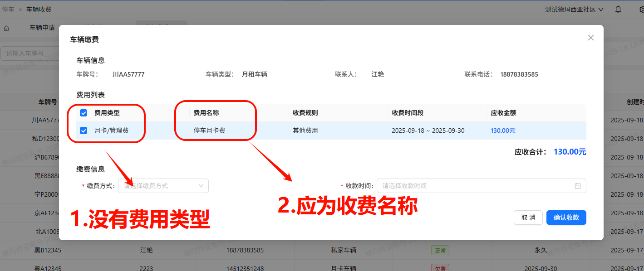Click the settings gear icon at top right
This screenshot has height=271, width=644.
pyautogui.click(x=640, y=9)
